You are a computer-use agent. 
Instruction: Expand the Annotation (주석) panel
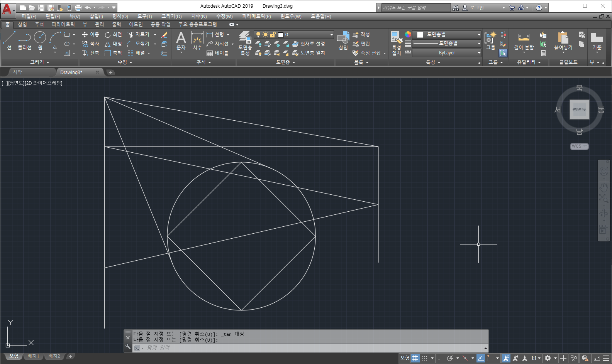coord(204,62)
